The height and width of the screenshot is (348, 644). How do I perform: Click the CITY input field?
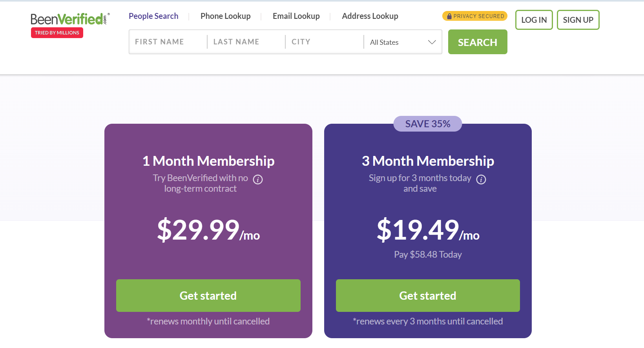point(322,42)
